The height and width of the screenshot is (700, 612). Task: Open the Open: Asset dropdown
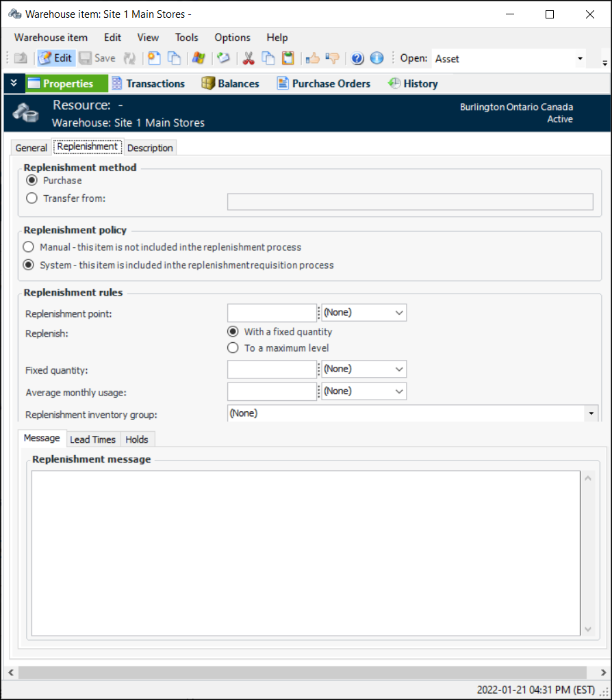tap(580, 58)
